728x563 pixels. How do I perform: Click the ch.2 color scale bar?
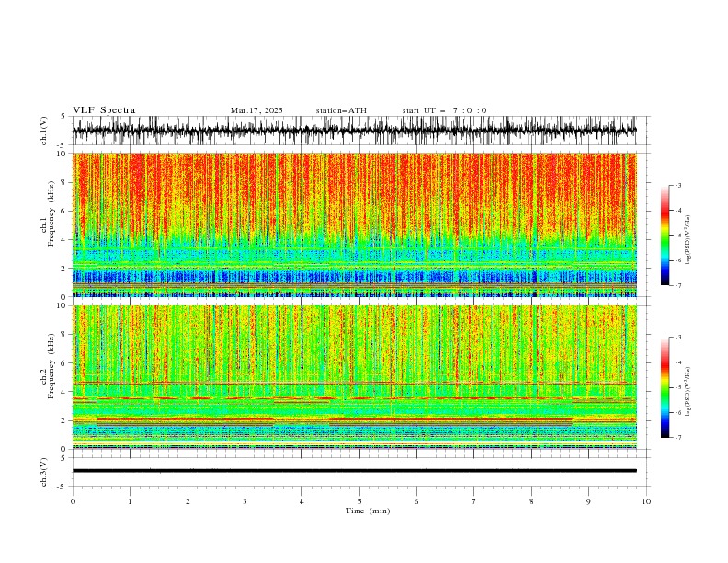tap(665, 387)
